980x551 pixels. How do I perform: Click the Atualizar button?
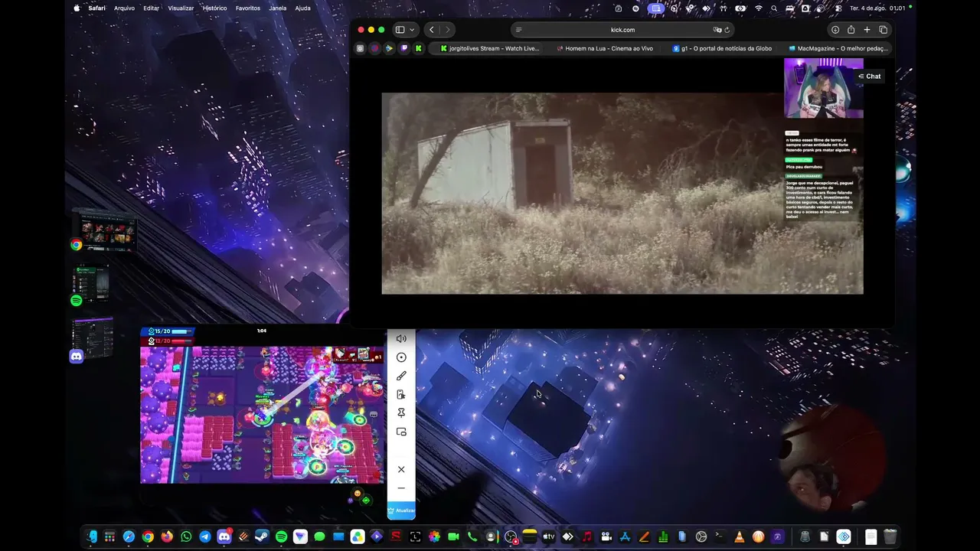pos(401,510)
